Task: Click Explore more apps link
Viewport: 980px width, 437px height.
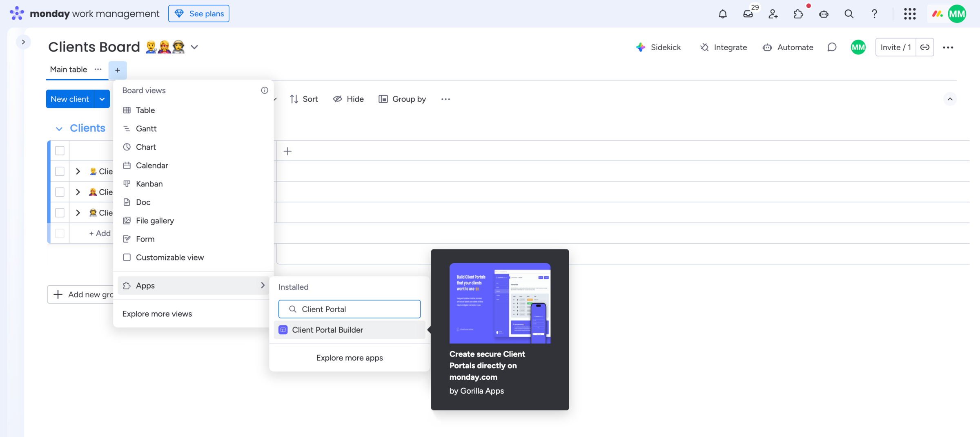Action: 350,358
